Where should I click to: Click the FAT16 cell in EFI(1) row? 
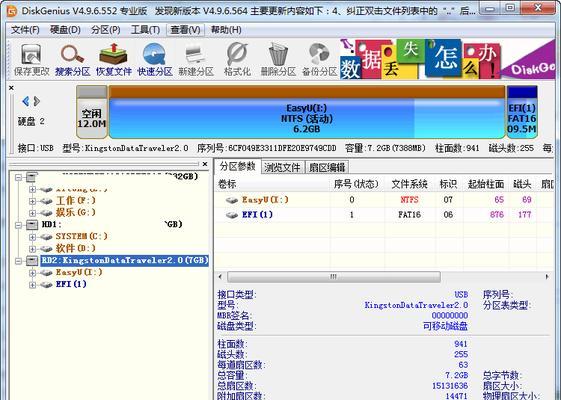click(x=409, y=215)
